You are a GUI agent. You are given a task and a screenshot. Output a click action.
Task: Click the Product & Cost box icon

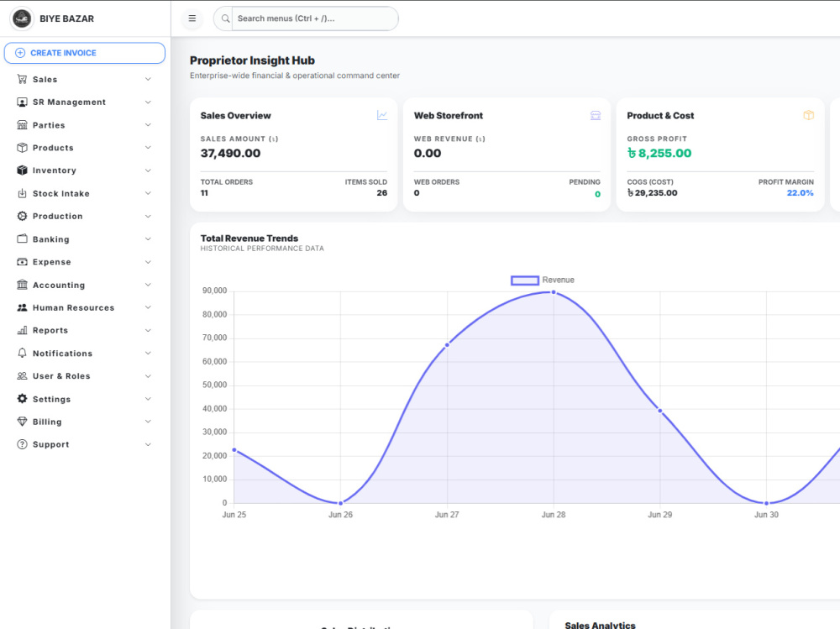(x=808, y=115)
